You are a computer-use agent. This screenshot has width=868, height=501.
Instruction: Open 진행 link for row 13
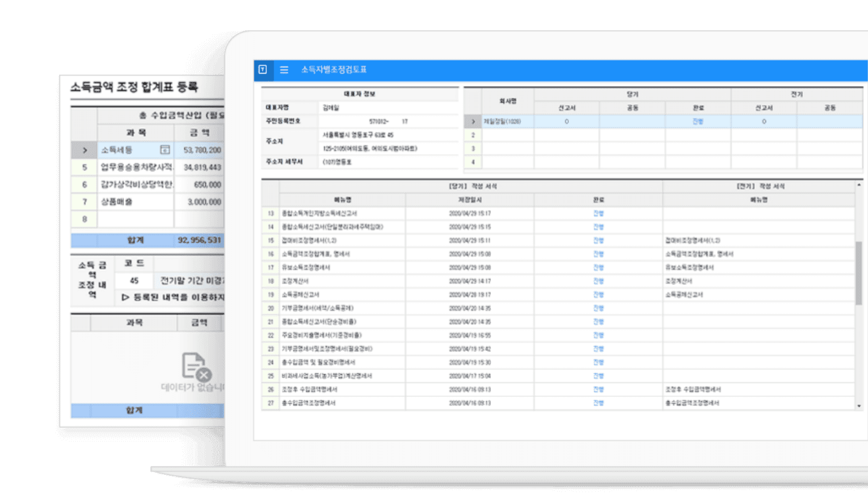click(x=598, y=213)
